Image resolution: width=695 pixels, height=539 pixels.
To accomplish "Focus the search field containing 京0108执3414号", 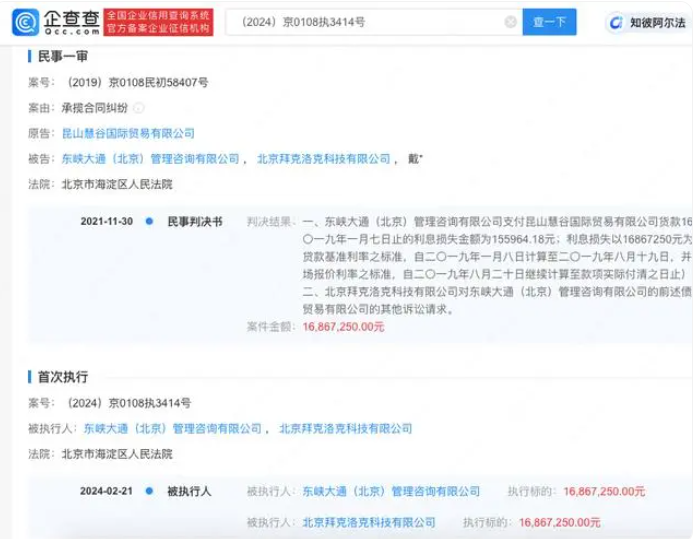I will click(x=374, y=22).
